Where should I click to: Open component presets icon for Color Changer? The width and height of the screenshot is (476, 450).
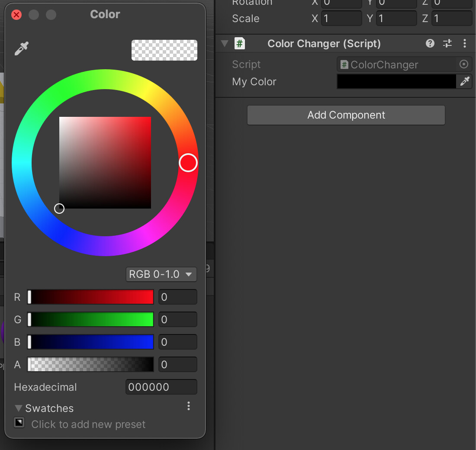pyautogui.click(x=447, y=43)
